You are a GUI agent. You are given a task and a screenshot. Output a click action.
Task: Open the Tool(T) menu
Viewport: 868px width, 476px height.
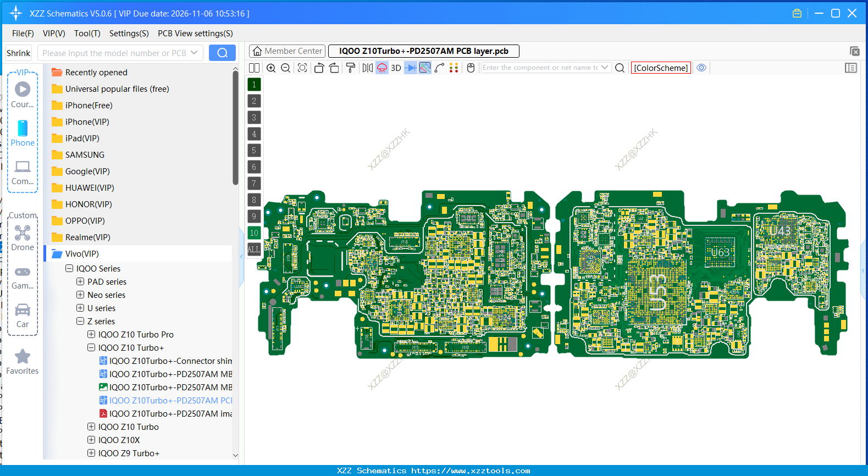pyautogui.click(x=87, y=34)
